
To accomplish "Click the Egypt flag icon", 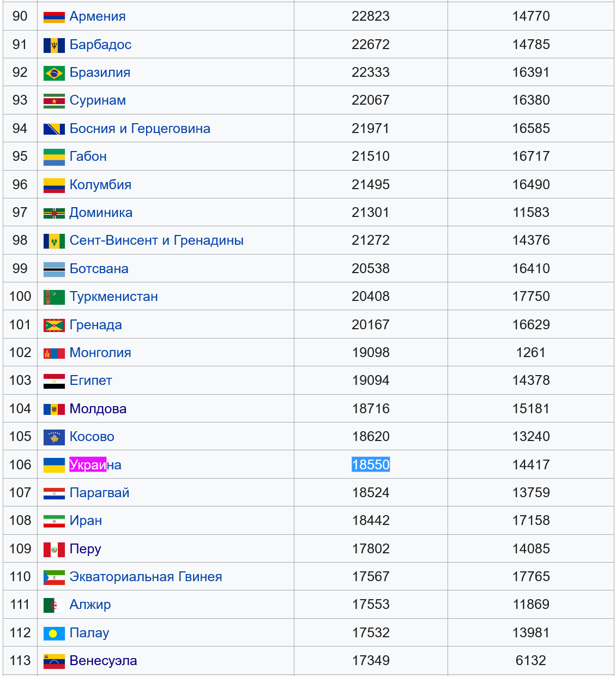I will 54,381.
